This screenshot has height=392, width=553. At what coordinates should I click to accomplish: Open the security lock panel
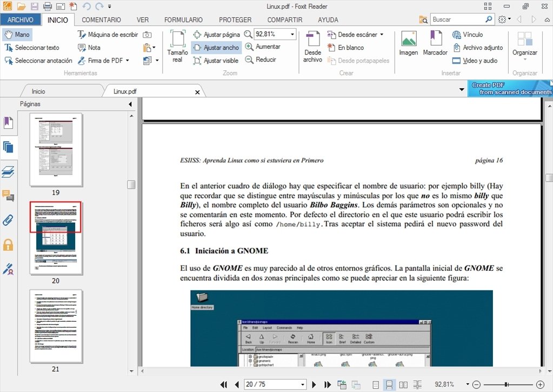[x=8, y=244]
